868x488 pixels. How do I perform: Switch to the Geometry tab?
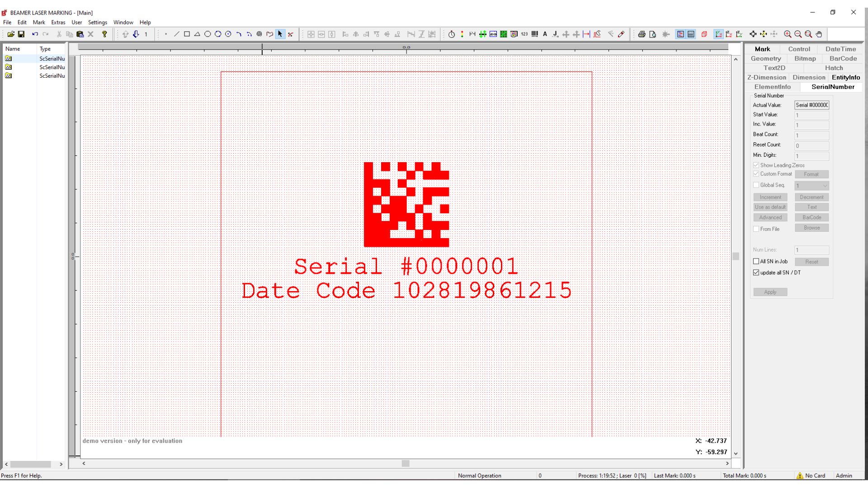pyautogui.click(x=766, y=58)
